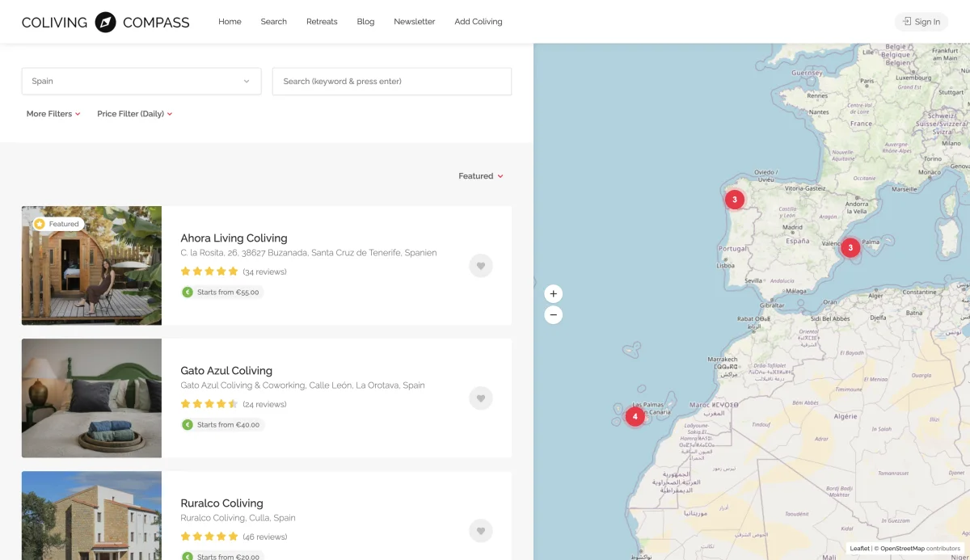Click "Starts from €55.00" price tag

click(222, 293)
